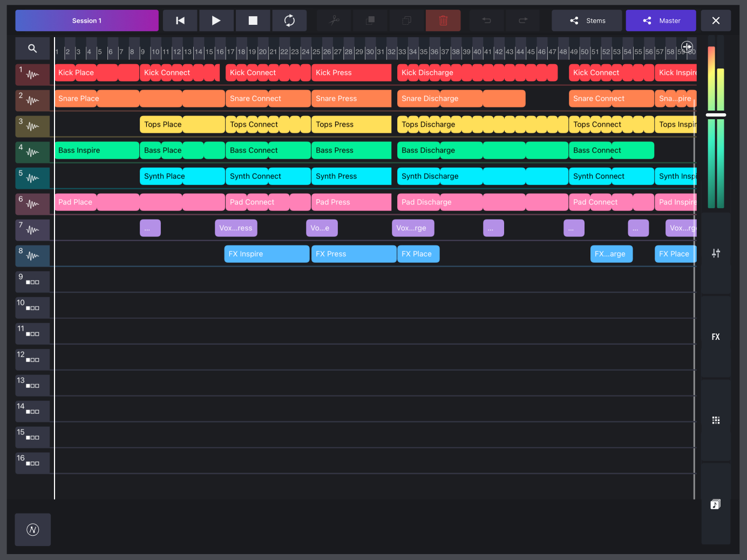Select the Tops Press clip

351,125
